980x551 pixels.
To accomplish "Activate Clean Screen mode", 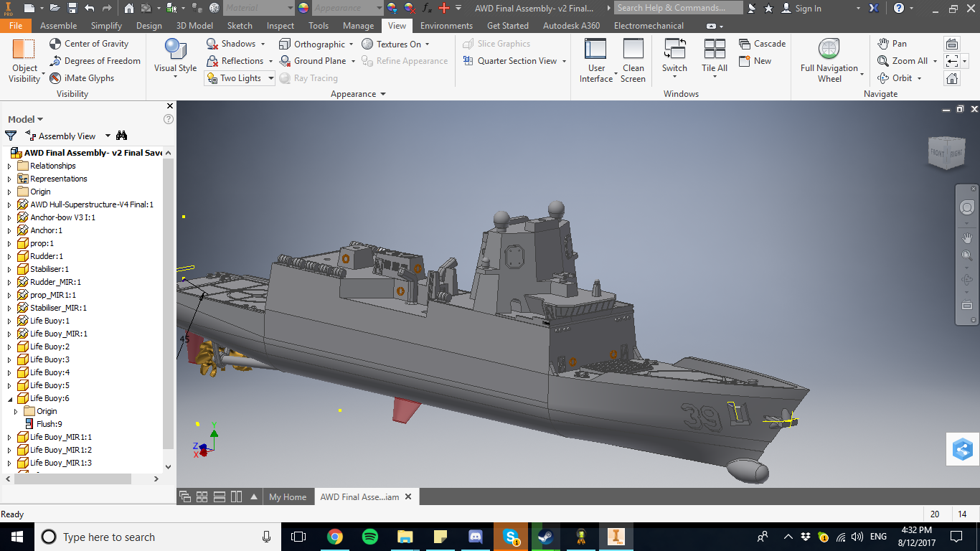I will 633,60.
